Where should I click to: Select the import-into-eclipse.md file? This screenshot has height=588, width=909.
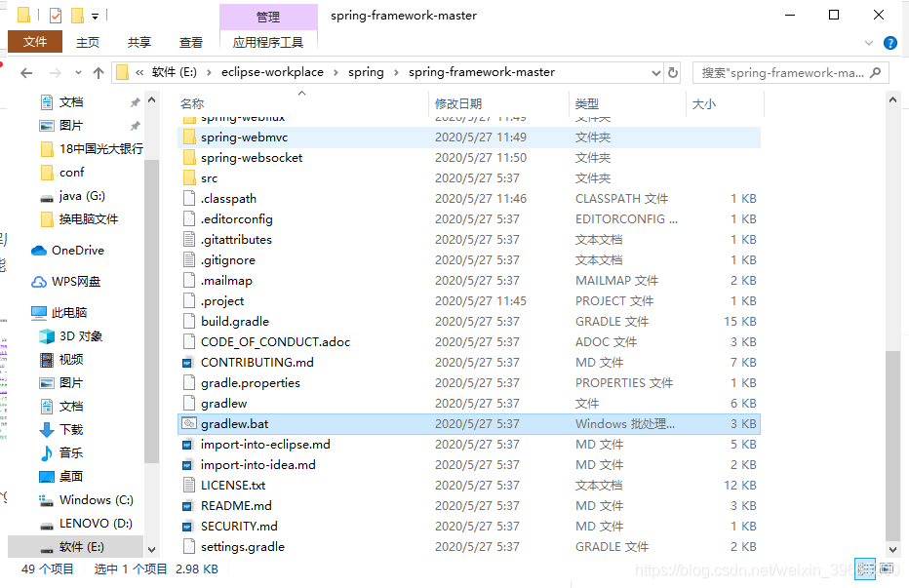(x=469, y=445)
